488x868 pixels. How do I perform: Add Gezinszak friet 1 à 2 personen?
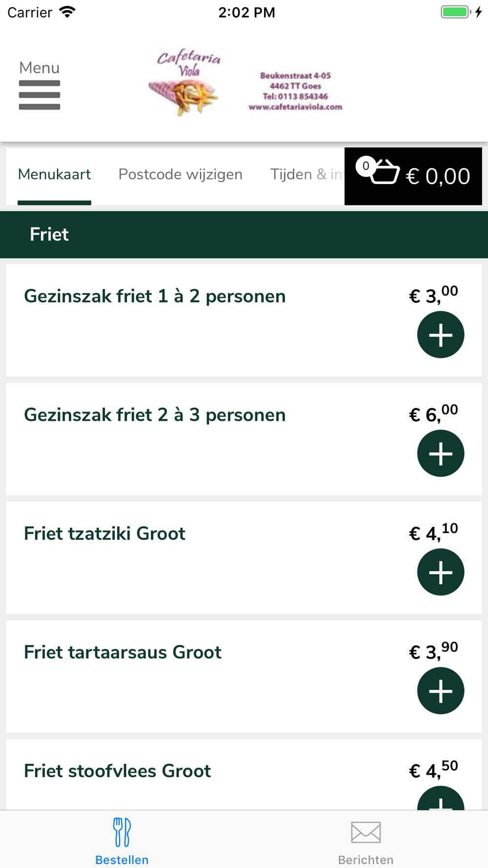pyautogui.click(x=440, y=335)
